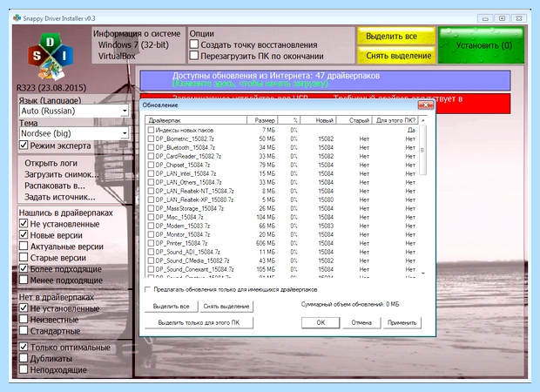This screenshot has width=540, height=392.
Task: Click the driverpack list scrollbar thumb
Action: pyautogui.click(x=423, y=150)
